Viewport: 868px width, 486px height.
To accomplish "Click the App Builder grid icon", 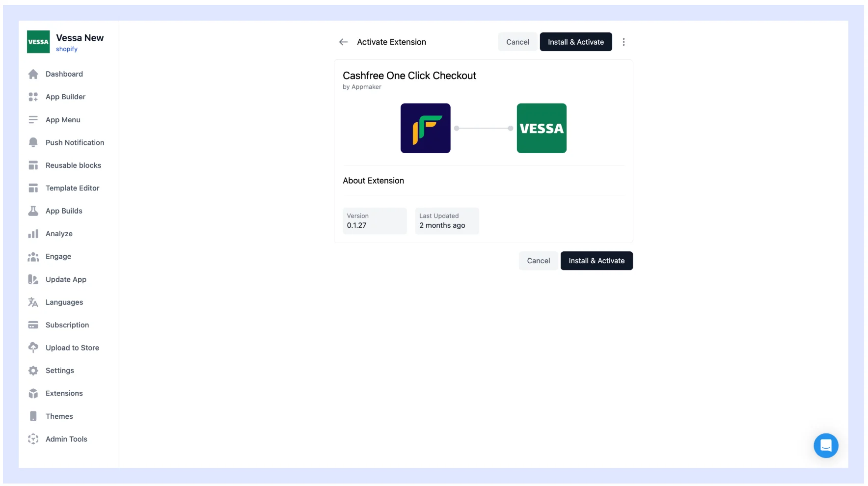I will pos(33,97).
